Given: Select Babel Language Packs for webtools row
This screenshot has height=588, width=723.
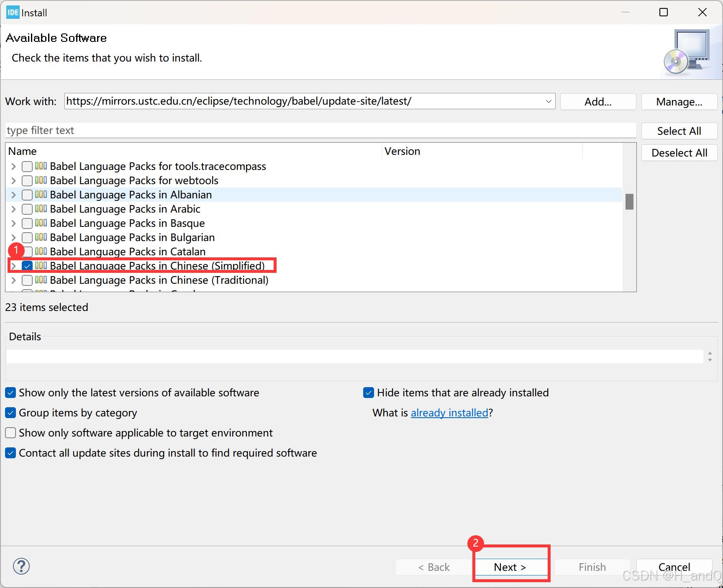Looking at the screenshot, I should (314, 180).
